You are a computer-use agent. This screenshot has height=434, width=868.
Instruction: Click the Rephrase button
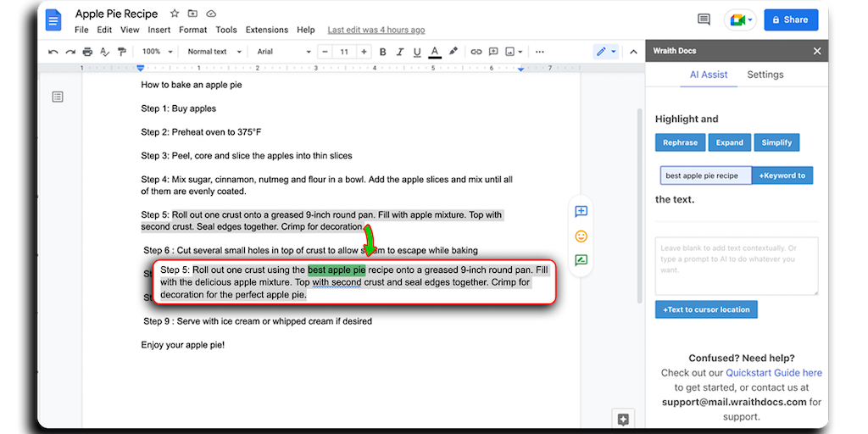pyautogui.click(x=680, y=142)
